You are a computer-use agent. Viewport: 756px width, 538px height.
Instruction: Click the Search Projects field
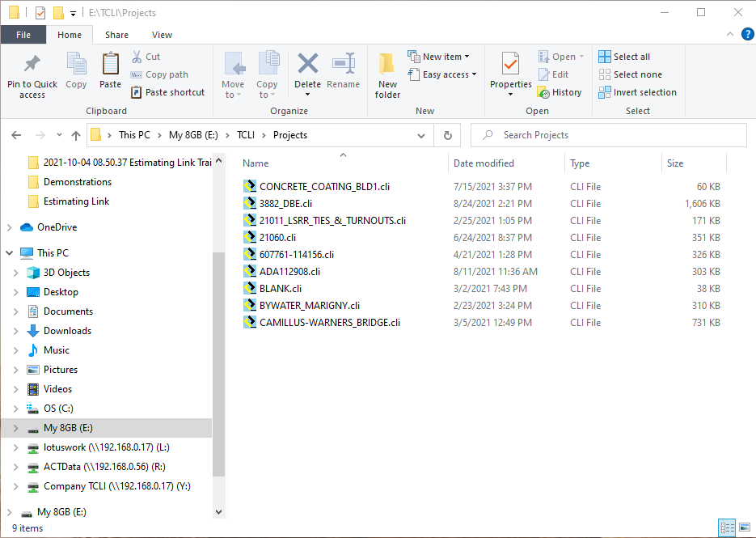pos(609,135)
